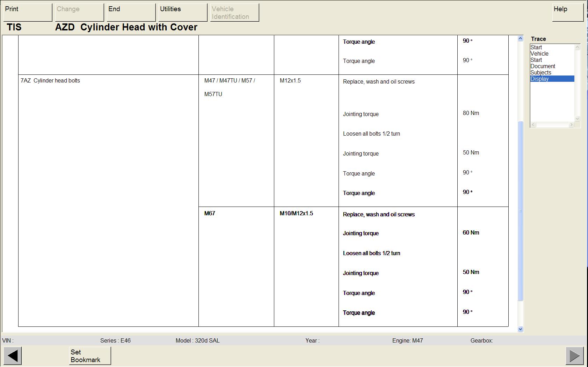The width and height of the screenshot is (588, 367).
Task: Click 'Model : 320d SAL' in status bar
Action: 198,340
